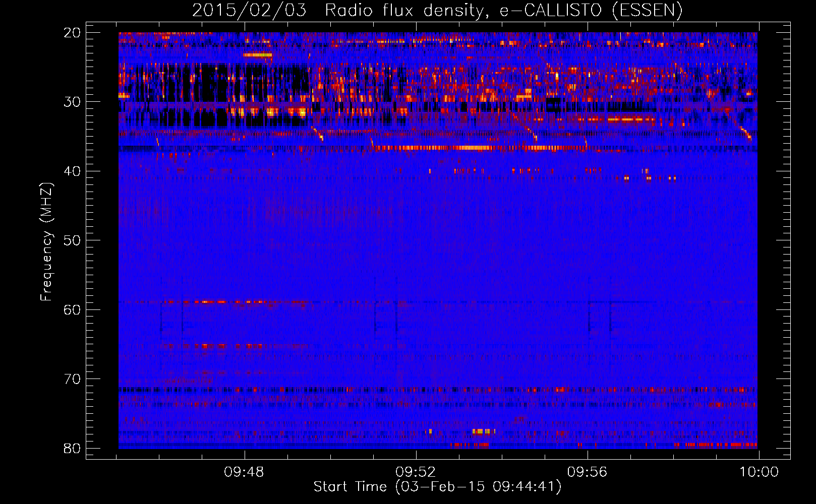Viewport: 816px width, 504px height.
Task: Click the plot title 'Radio flux density, e-CALLISTO (ESSEN)'
Action: click(503, 11)
